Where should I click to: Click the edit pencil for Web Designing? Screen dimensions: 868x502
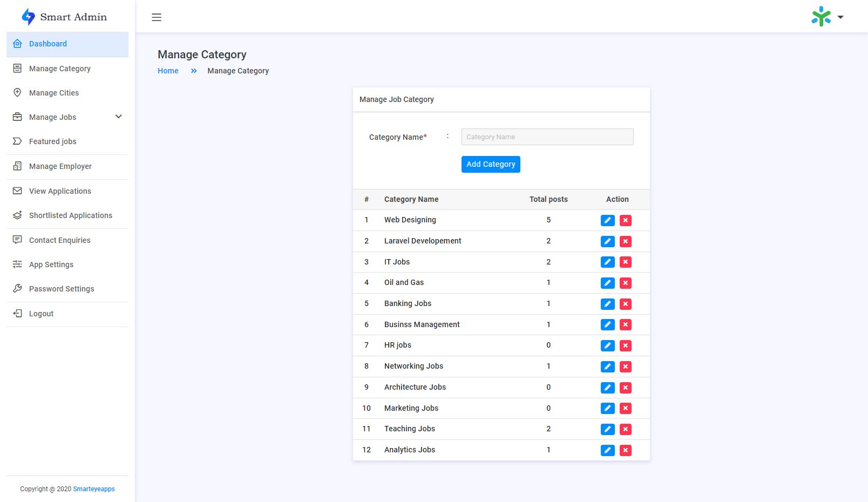(x=607, y=220)
